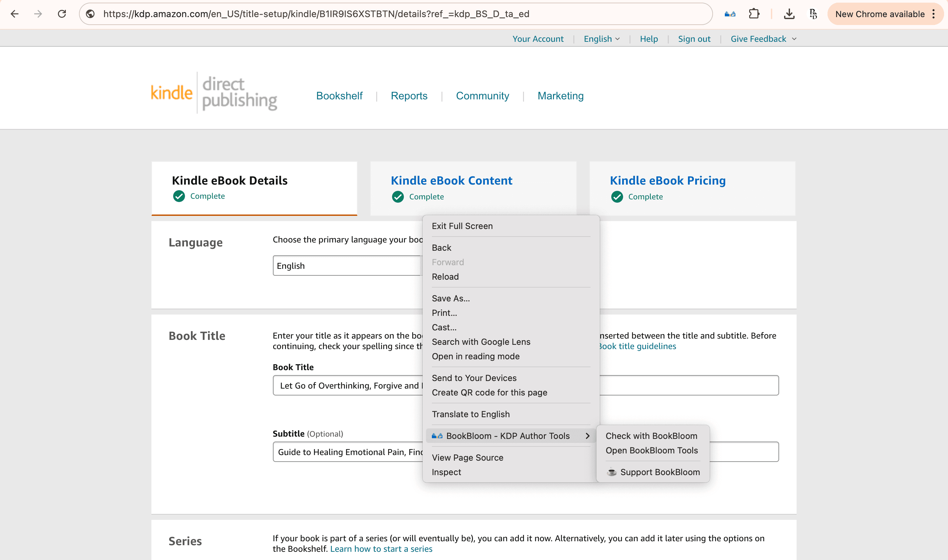Click the site info icon in the address bar
The image size is (948, 560).
tap(91, 14)
